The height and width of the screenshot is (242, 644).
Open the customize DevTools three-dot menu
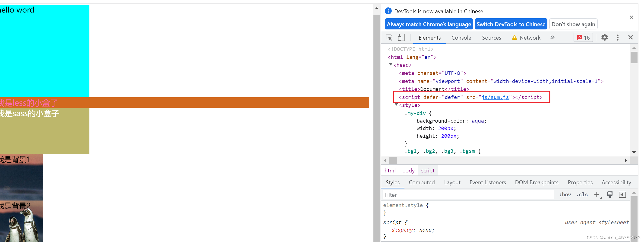(x=618, y=37)
